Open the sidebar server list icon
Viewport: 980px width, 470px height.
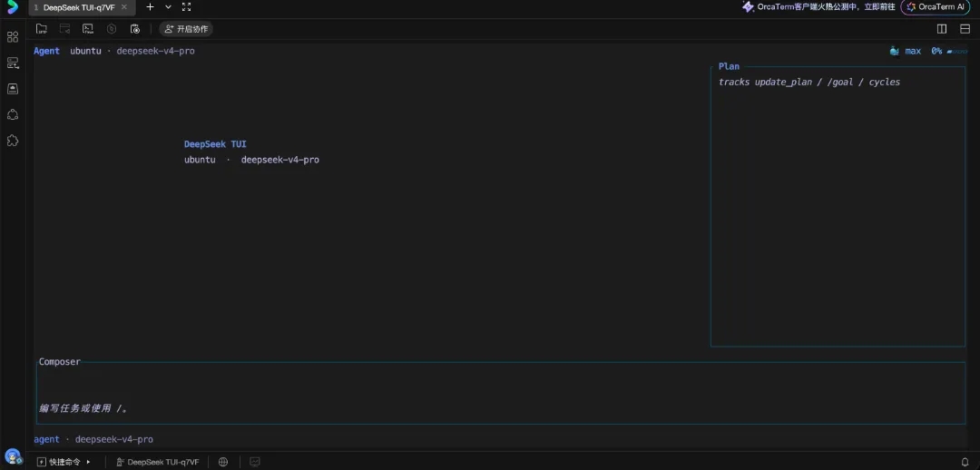(13, 63)
